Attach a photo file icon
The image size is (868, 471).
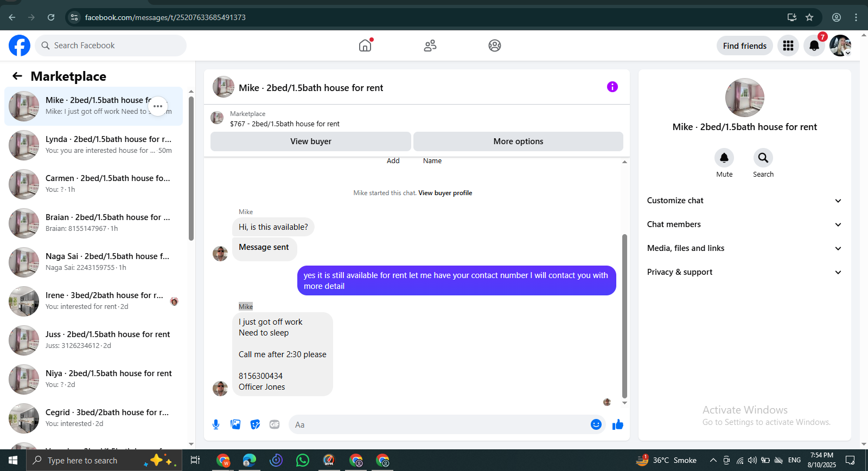235,424
